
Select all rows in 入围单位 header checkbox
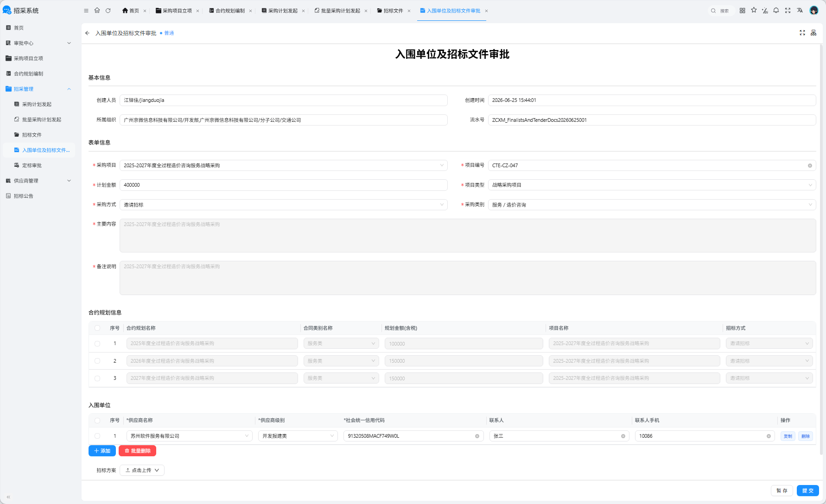pyautogui.click(x=97, y=421)
